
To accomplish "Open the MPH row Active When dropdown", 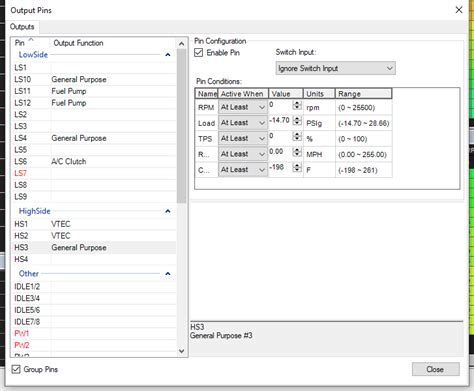I will click(243, 154).
